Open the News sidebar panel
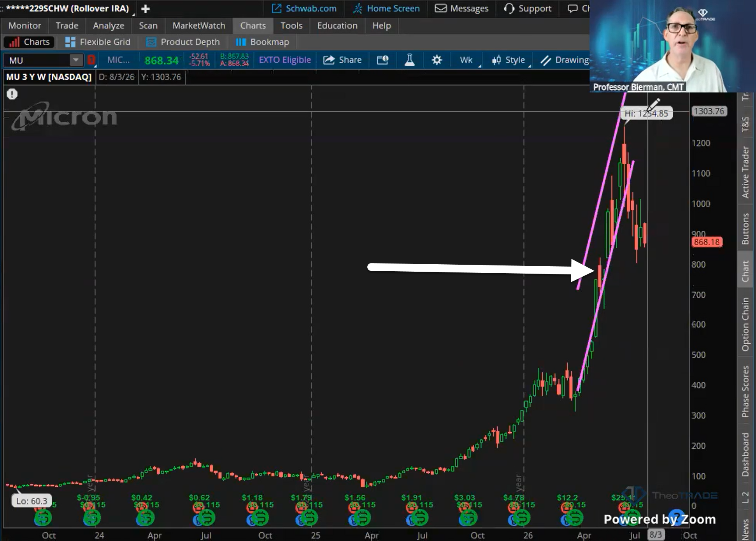Image resolution: width=756 pixels, height=541 pixels. pyautogui.click(x=745, y=529)
